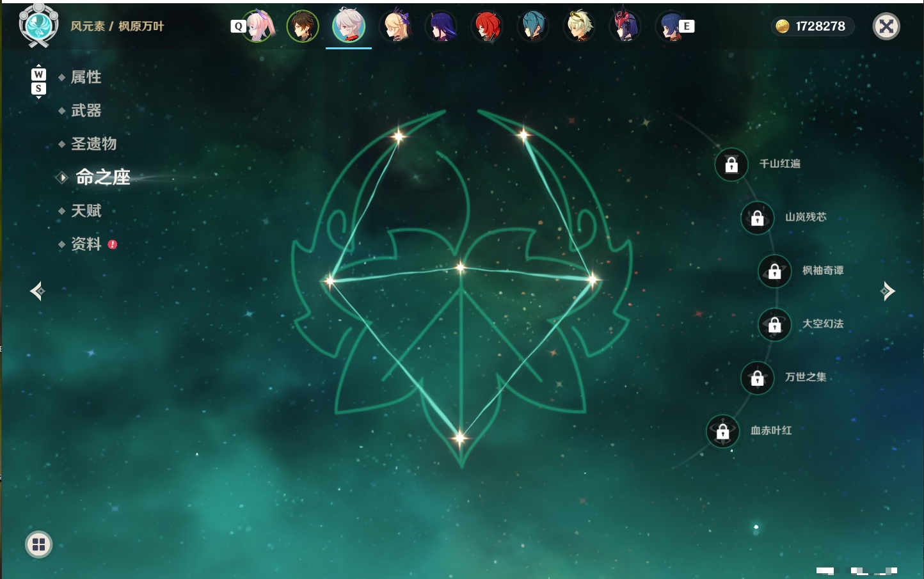Viewport: 924px width, 579px height.
Task: Select the 山岚残芯 constellation lock icon
Action: coord(757,218)
